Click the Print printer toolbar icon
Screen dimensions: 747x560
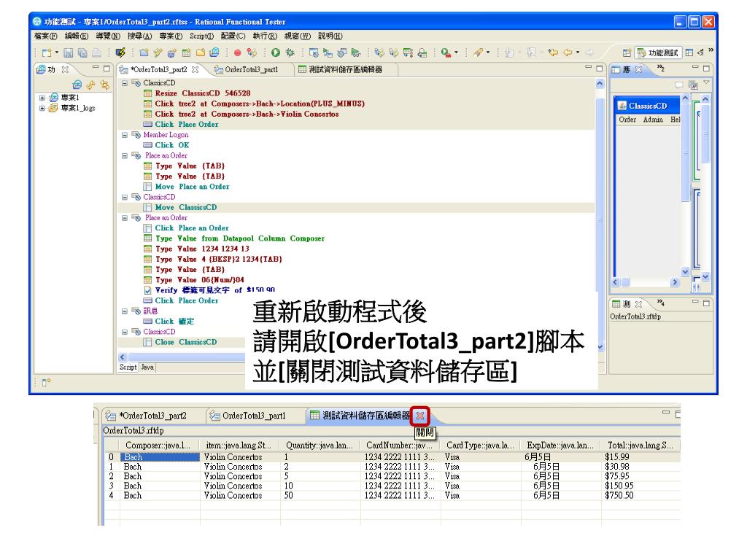click(97, 52)
